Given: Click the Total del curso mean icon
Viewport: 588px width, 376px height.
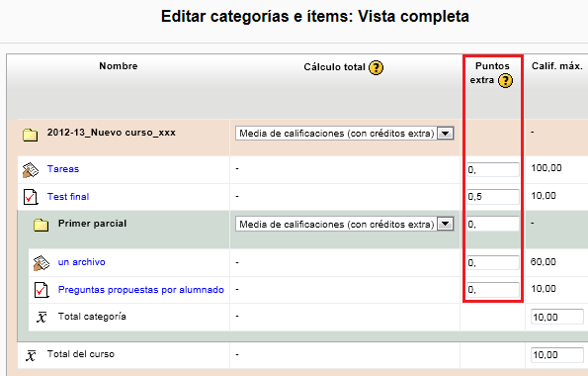Looking at the screenshot, I should (31, 355).
